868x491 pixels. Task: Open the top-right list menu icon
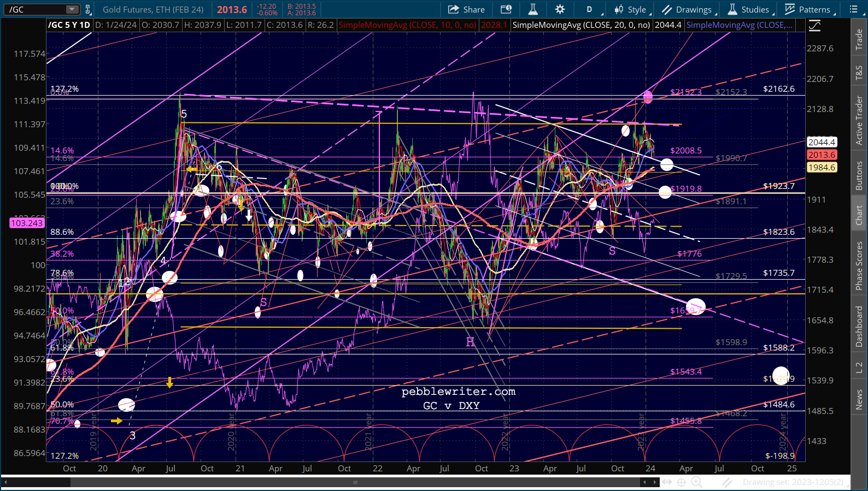pos(854,9)
